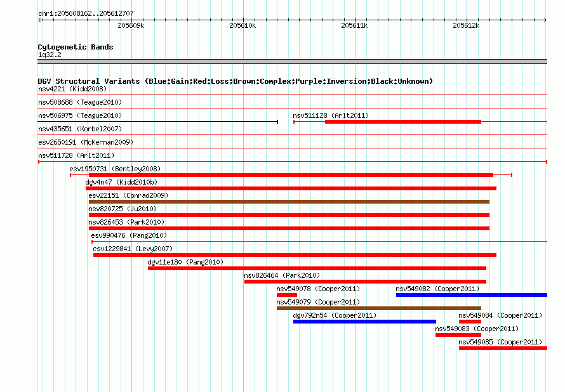Click the 1q32.2 band label

click(x=50, y=55)
